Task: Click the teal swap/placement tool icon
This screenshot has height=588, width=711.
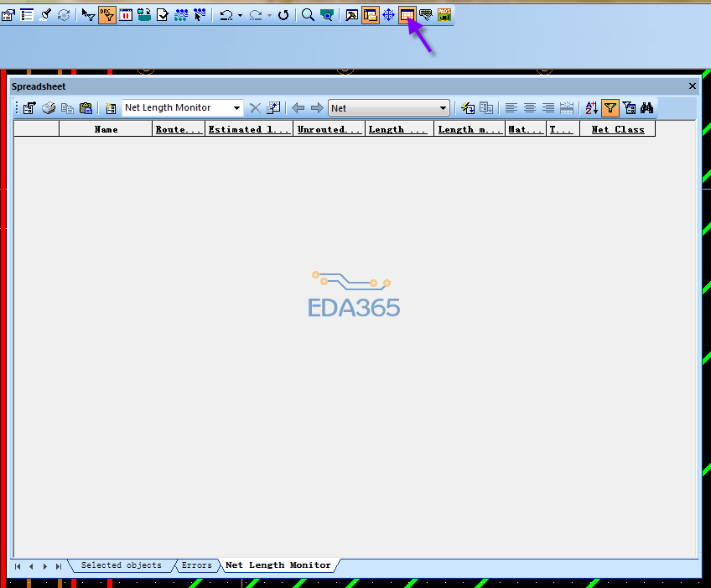Action: (x=144, y=15)
